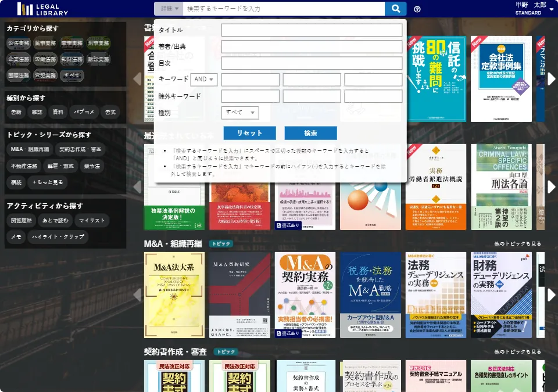Click the Legal Library logo
The height and width of the screenshot is (392, 558).
pos(42,9)
